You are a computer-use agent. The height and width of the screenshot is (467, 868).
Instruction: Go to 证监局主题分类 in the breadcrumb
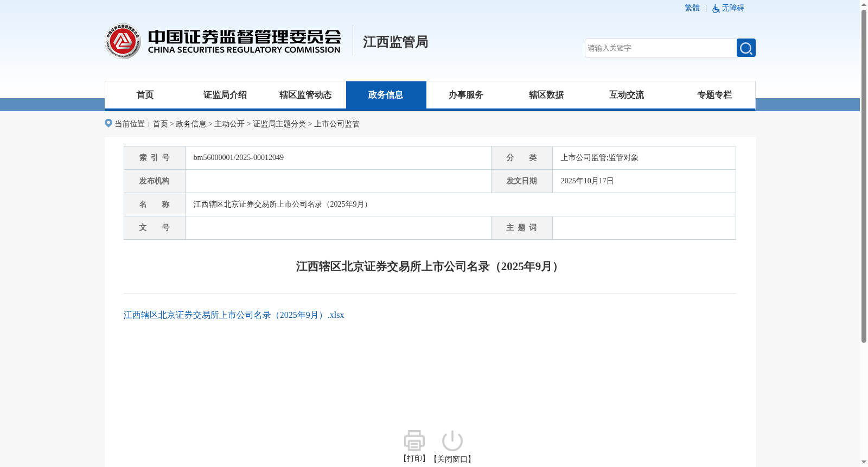click(279, 124)
